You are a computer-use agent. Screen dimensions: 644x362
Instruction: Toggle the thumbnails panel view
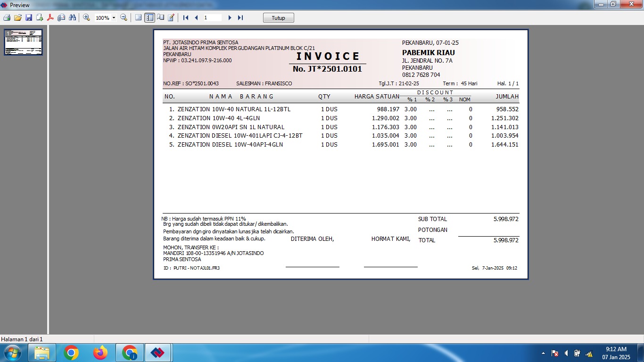click(x=149, y=17)
